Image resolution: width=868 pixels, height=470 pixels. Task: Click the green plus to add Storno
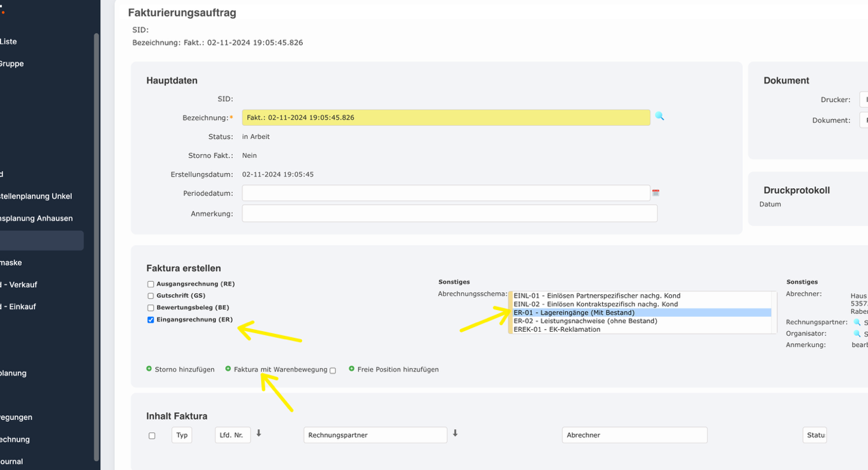(x=149, y=369)
